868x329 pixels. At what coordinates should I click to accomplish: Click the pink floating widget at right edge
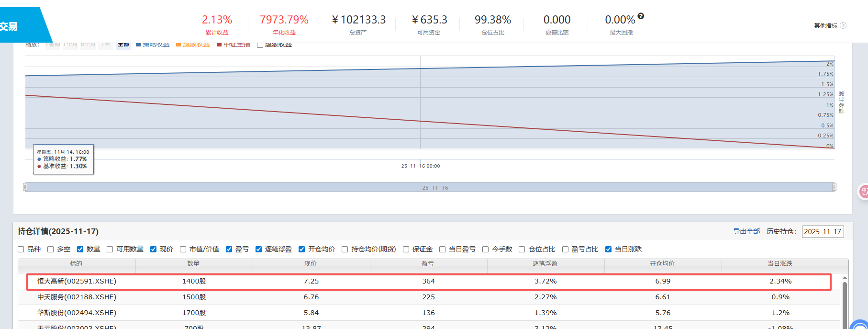click(x=863, y=192)
